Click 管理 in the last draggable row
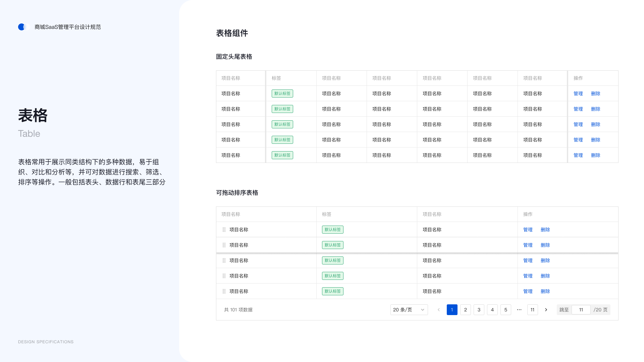This screenshot has width=644, height=362. (528, 291)
